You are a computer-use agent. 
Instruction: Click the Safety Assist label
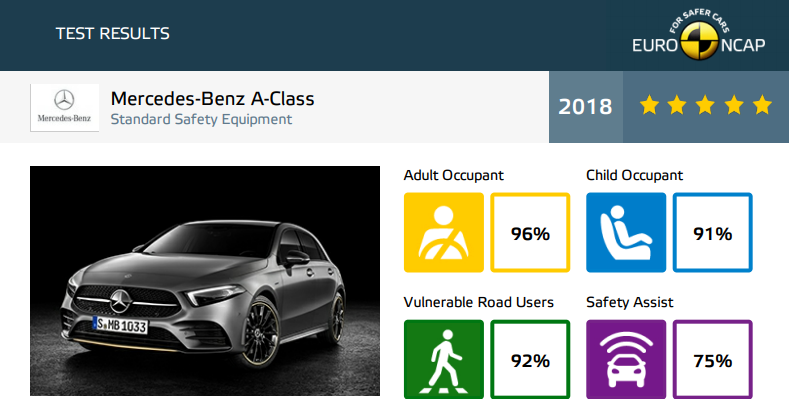pos(629,302)
